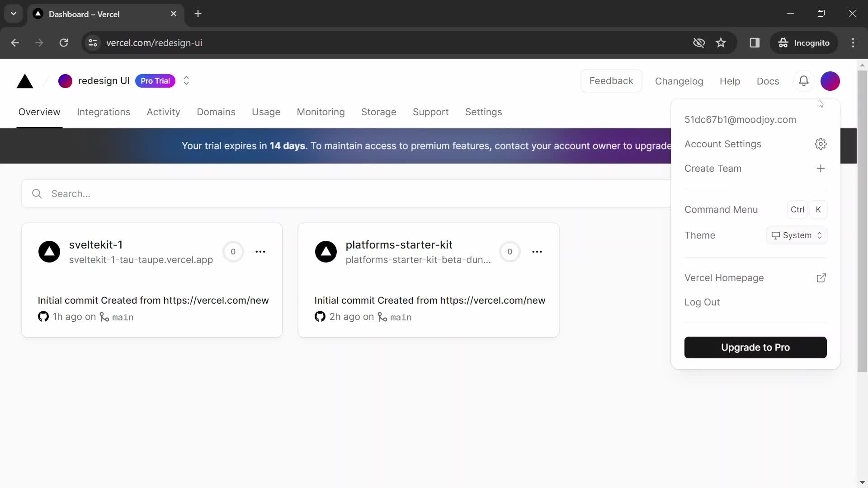Select Vercel Homepage in the account menu
868x488 pixels.
[755, 278]
